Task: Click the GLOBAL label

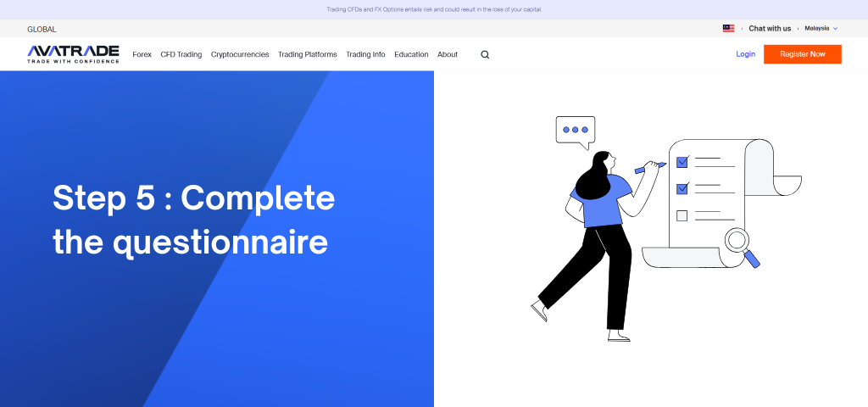Action: coord(42,30)
